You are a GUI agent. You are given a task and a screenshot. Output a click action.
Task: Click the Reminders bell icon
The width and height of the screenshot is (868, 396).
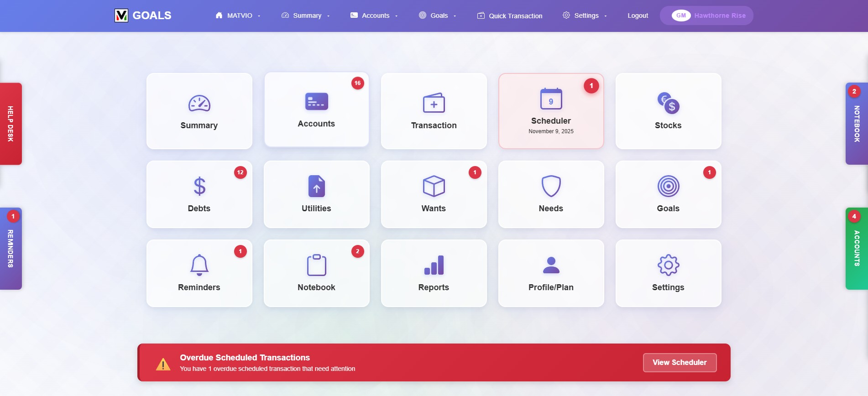(199, 265)
